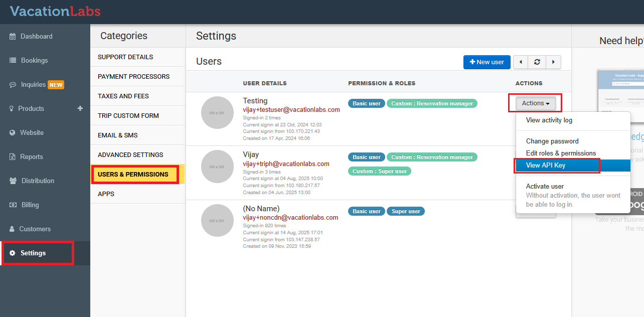Click vijay+triph@vacationlabs.com email link
Screen dimensions: 644x317
tap(286, 164)
